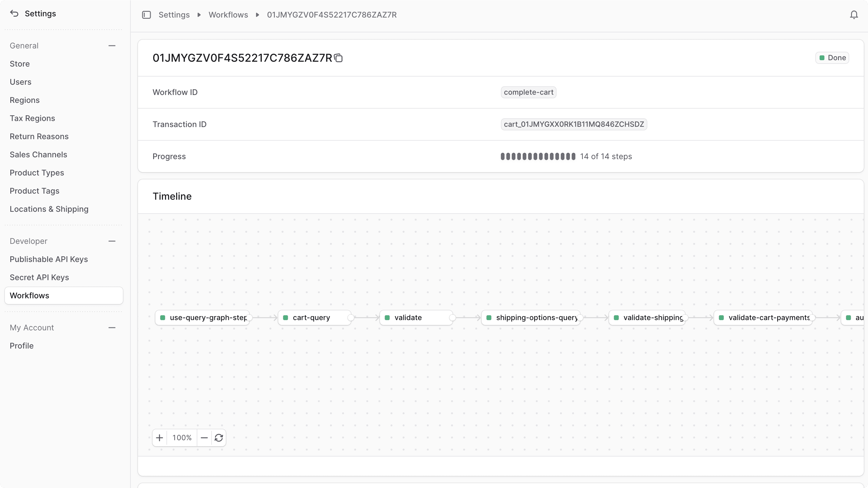
Task: Collapse the Developer section
Action: 112,241
